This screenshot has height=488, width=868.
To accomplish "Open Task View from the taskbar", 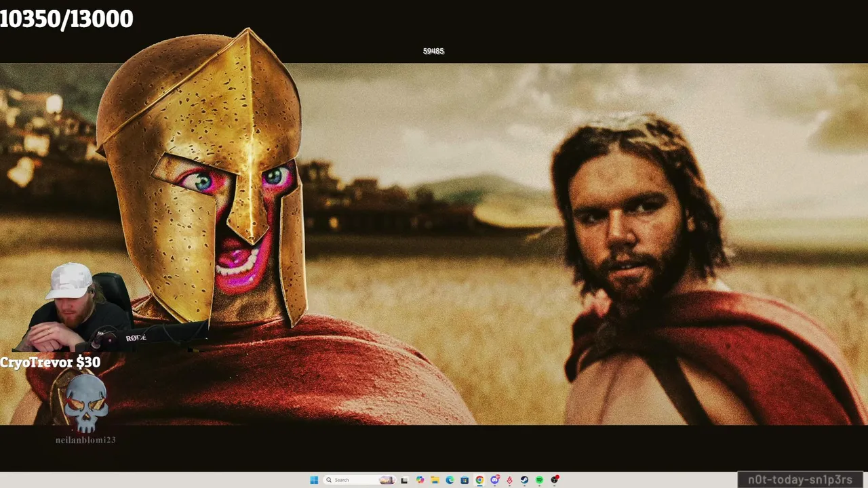I will click(404, 480).
